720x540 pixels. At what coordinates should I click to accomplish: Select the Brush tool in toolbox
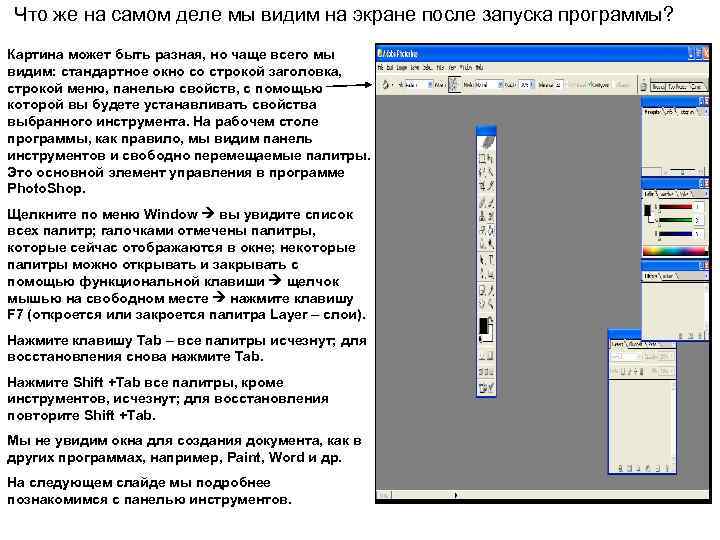490,202
